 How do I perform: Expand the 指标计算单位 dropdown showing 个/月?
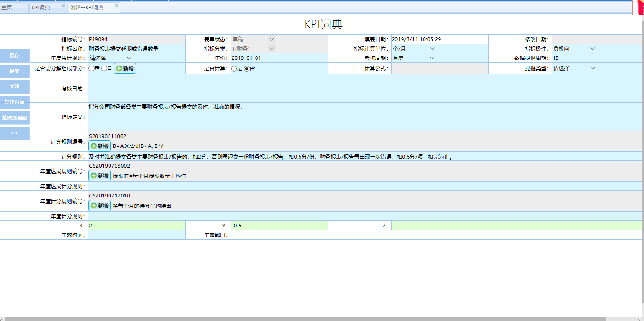[414, 49]
